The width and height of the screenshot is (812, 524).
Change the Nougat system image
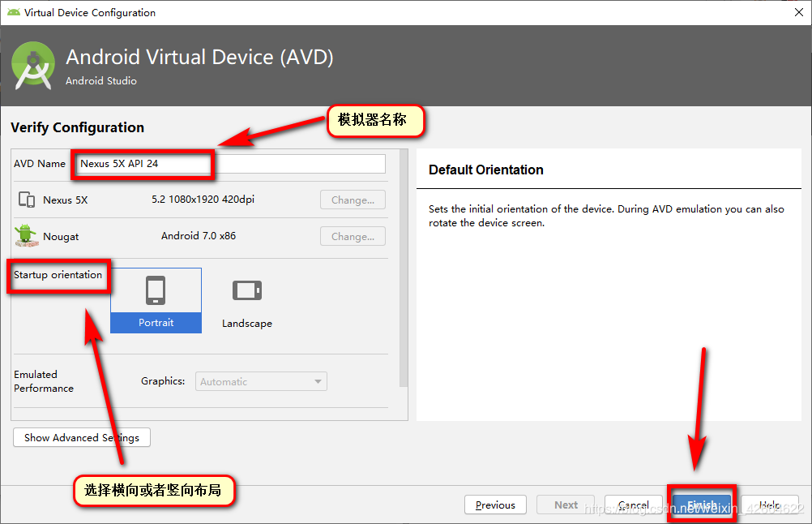tap(353, 236)
